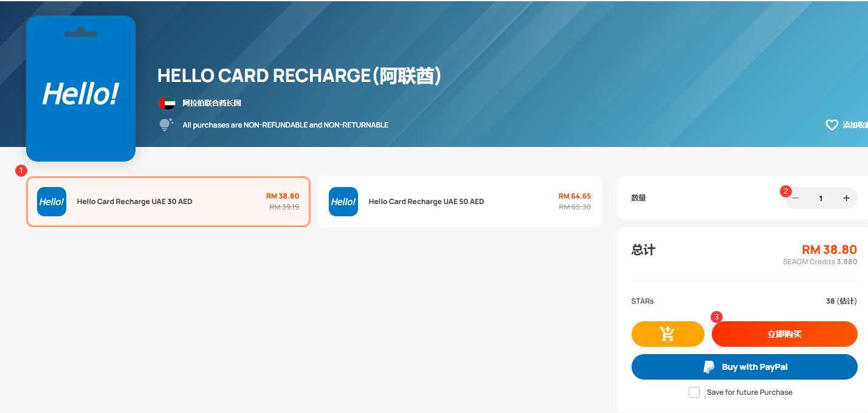
Task: Click Hello! icon in 50 AED card
Action: tap(343, 202)
